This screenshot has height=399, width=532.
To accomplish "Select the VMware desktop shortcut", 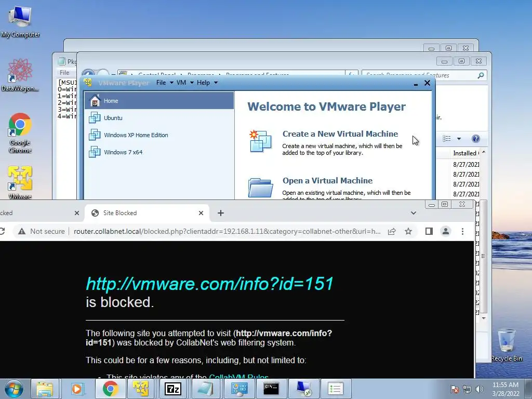I will point(20,182).
